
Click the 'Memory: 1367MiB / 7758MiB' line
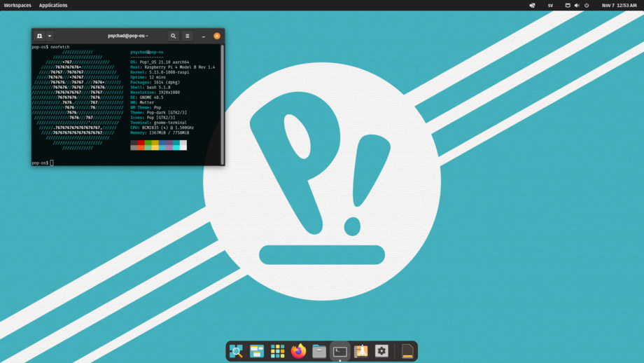pyautogui.click(x=160, y=132)
